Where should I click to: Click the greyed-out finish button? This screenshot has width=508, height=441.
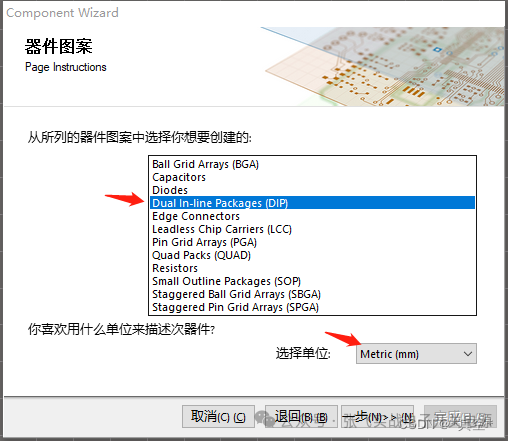point(460,417)
